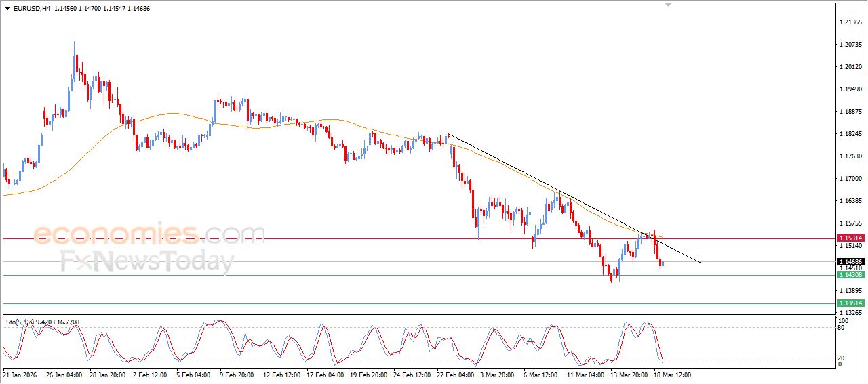Click the 9 Feb 20:00 date label
This screenshot has width=868, height=384.
(x=237, y=374)
